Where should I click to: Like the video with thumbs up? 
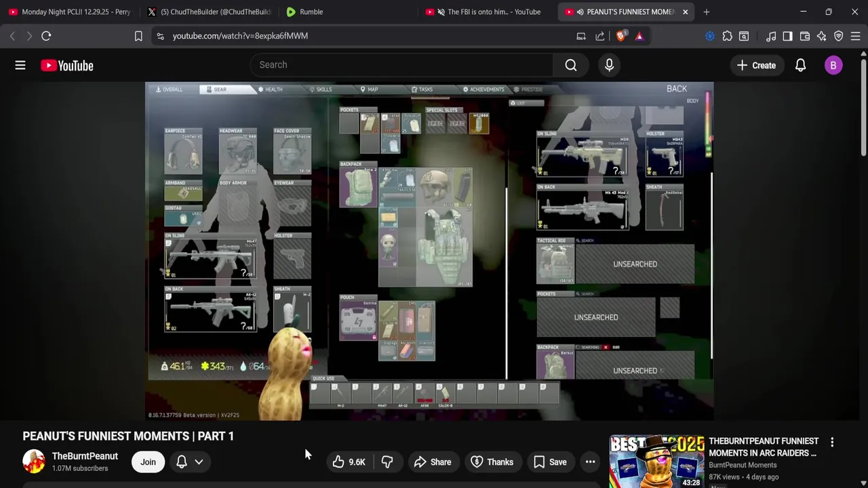[x=349, y=462]
